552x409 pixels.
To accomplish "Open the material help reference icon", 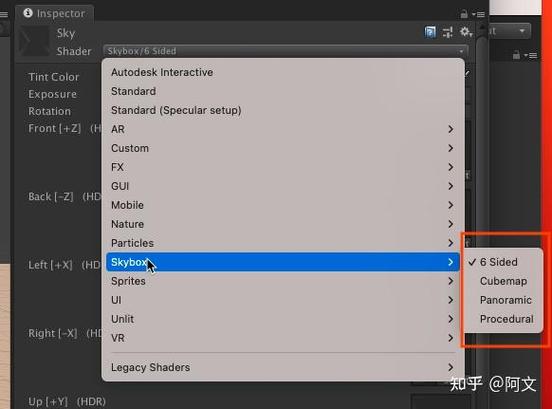I will pyautogui.click(x=430, y=32).
